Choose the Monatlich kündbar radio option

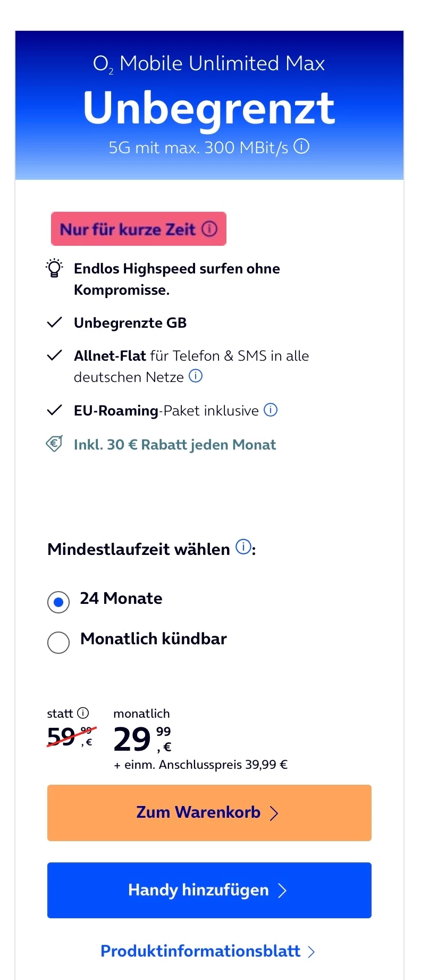pos(58,642)
